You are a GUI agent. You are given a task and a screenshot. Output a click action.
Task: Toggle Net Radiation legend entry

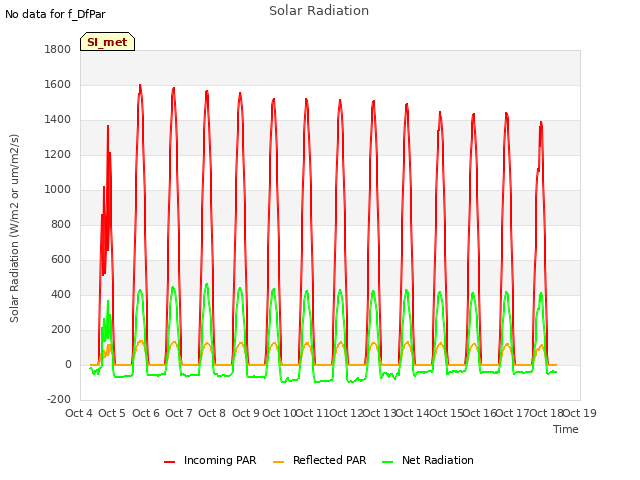click(428, 460)
